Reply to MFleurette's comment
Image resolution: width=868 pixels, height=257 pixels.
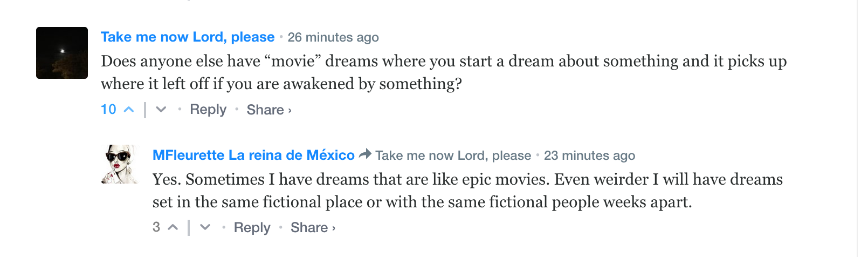click(252, 228)
